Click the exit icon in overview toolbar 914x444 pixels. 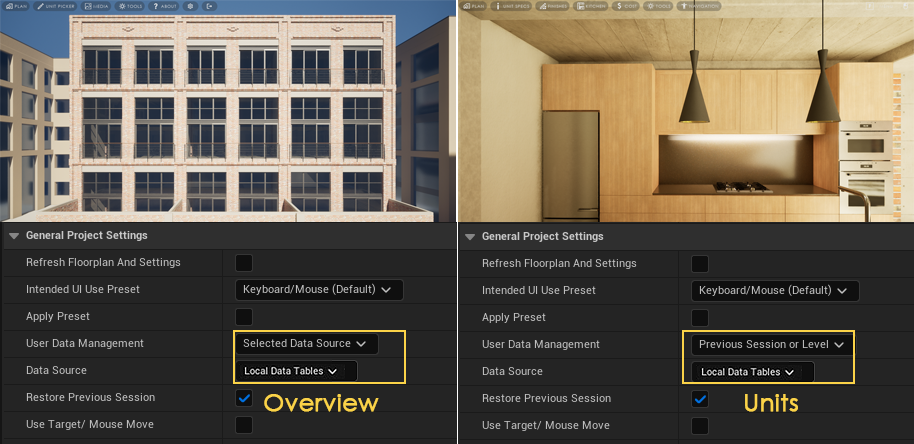coord(208,6)
